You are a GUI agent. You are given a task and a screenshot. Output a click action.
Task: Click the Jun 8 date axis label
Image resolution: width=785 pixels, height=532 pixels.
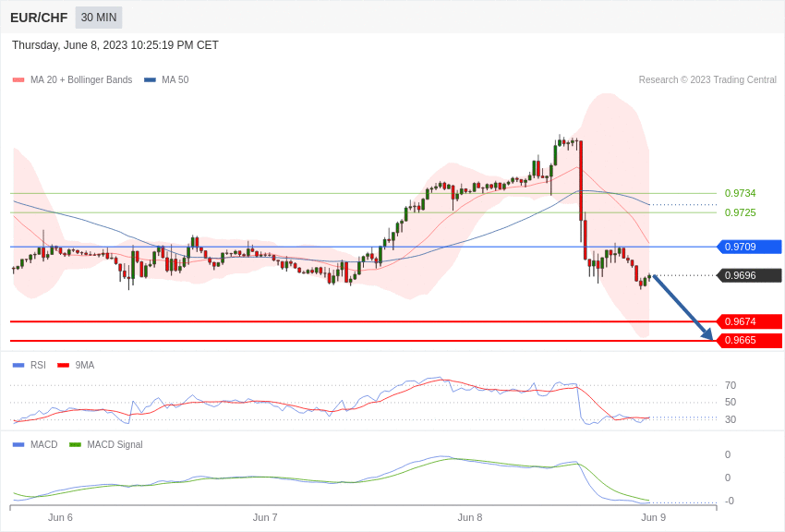469,517
